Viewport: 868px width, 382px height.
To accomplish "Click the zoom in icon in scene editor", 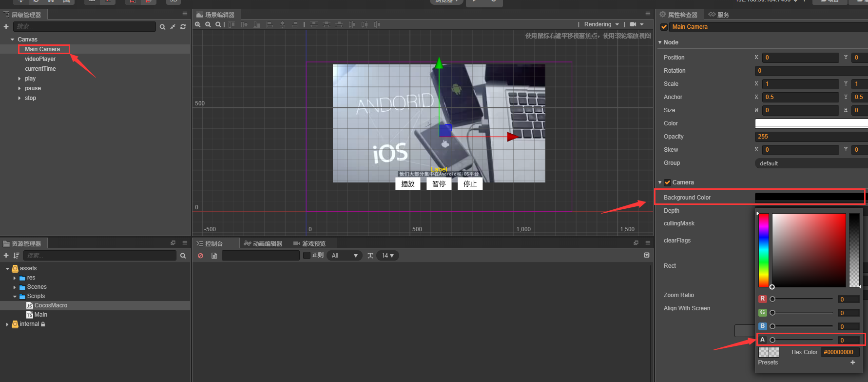I will click(x=198, y=24).
